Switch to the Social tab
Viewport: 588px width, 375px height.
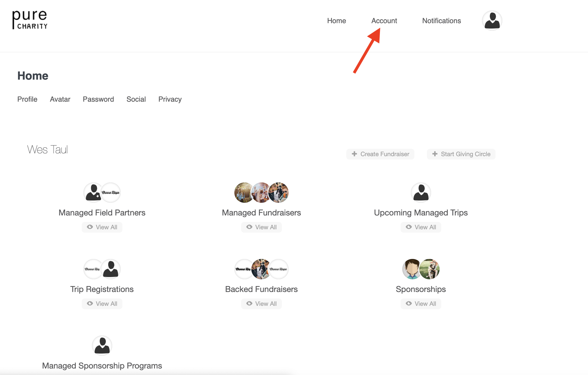pos(136,99)
